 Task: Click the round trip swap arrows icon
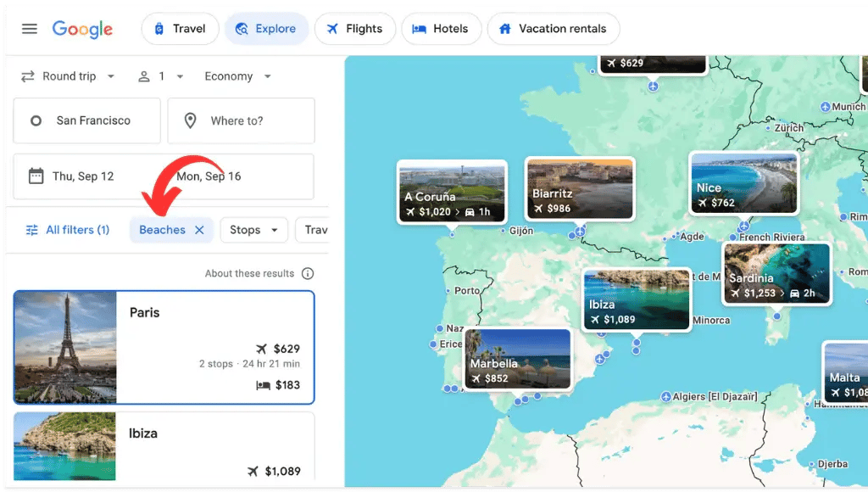(x=28, y=76)
